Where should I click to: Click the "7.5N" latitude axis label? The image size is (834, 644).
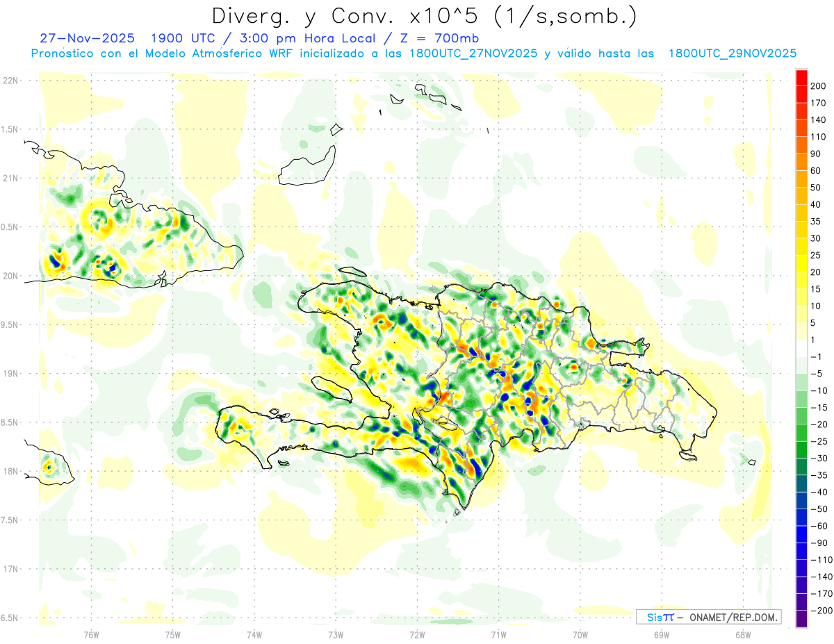click(10, 520)
